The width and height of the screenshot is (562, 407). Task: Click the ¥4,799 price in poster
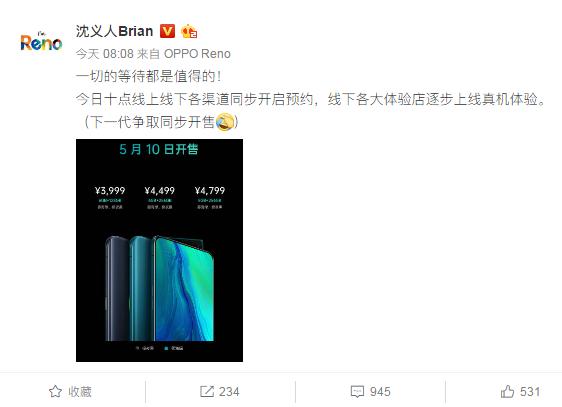[x=210, y=191]
